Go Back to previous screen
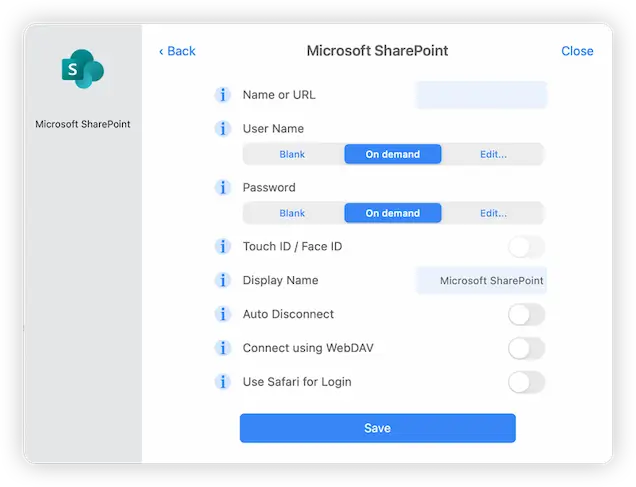The width and height of the screenshot is (636, 487). click(177, 51)
